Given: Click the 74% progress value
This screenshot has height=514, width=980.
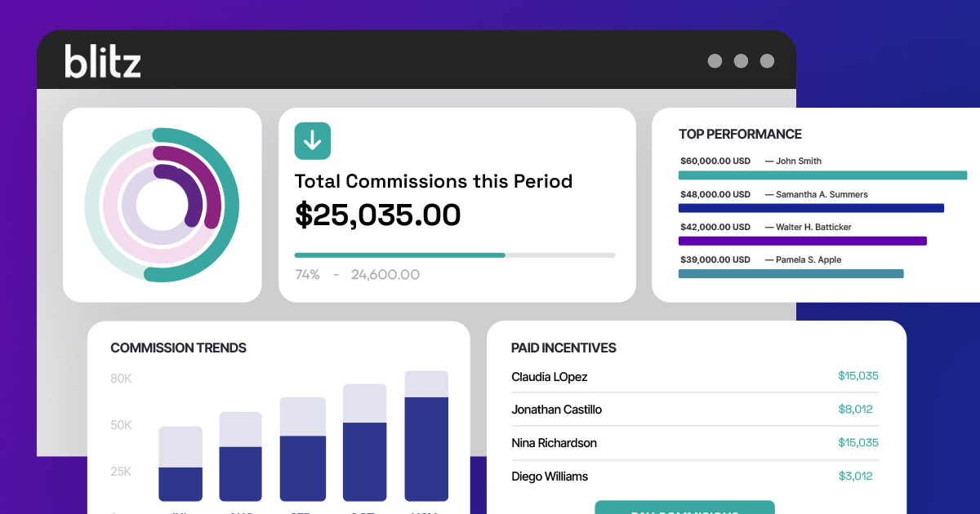Looking at the screenshot, I should 307,275.
